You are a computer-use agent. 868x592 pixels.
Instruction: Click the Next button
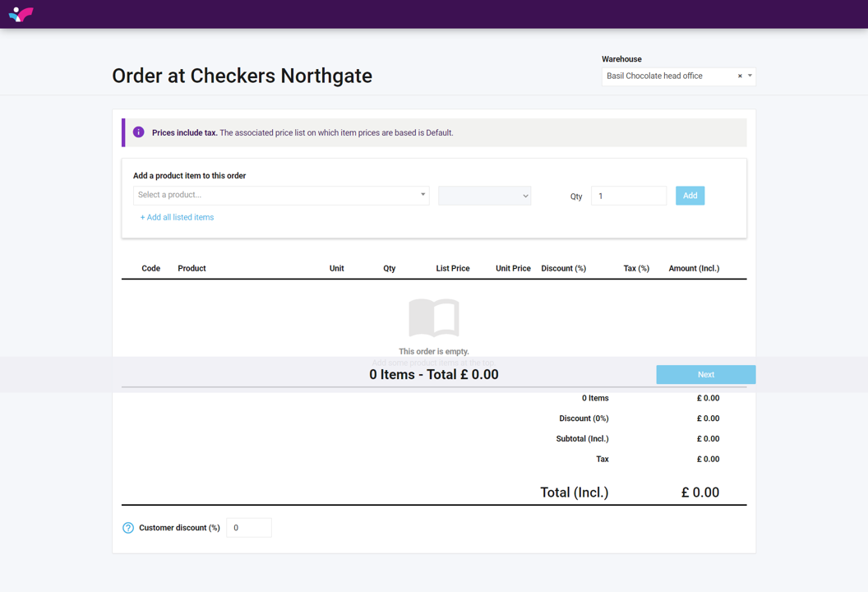pyautogui.click(x=705, y=374)
